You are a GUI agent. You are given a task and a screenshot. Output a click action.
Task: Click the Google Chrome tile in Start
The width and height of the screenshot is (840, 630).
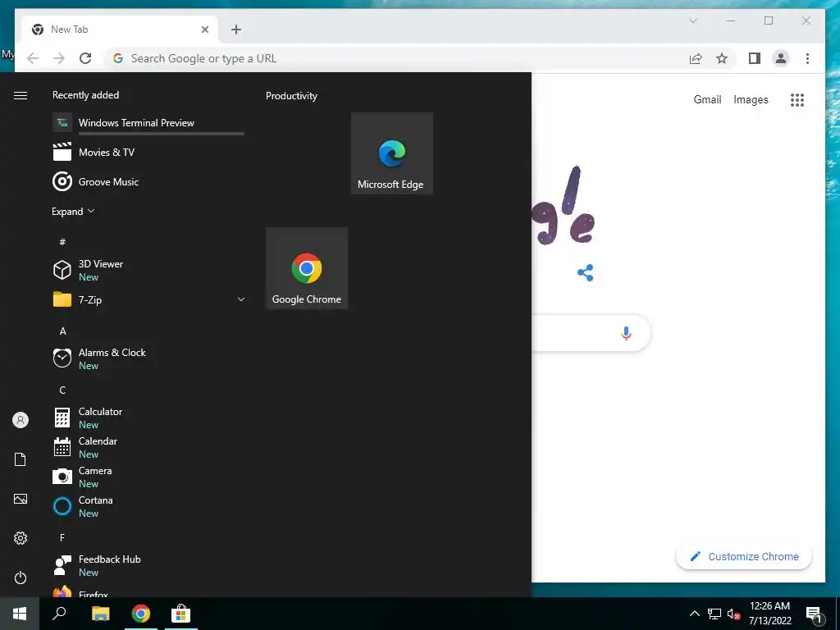(x=307, y=268)
